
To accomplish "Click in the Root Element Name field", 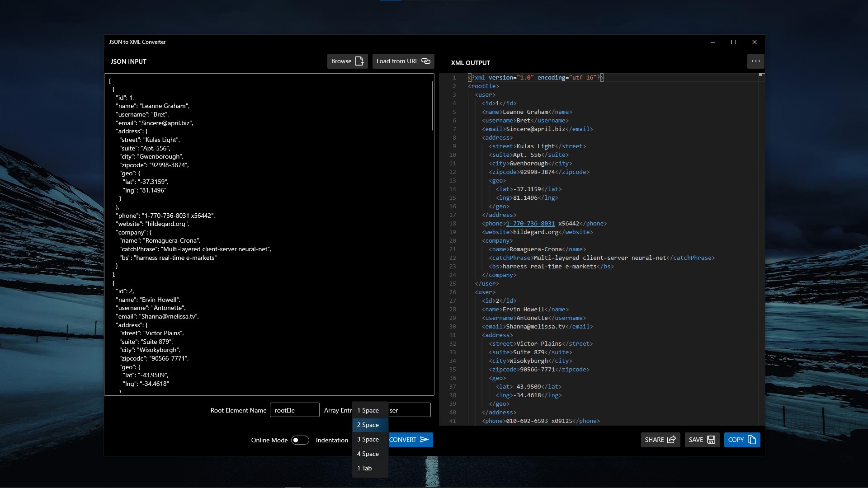I will (x=294, y=410).
